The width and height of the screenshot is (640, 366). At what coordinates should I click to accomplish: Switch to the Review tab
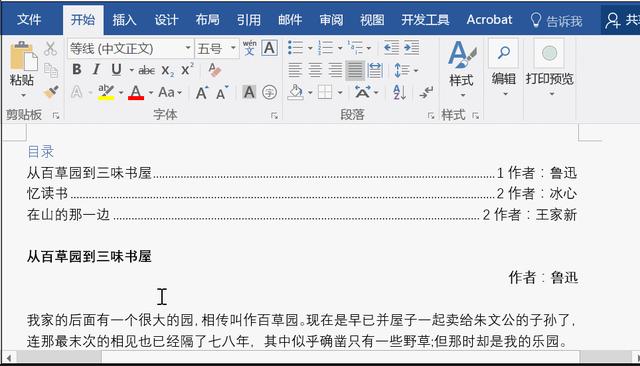click(x=331, y=20)
